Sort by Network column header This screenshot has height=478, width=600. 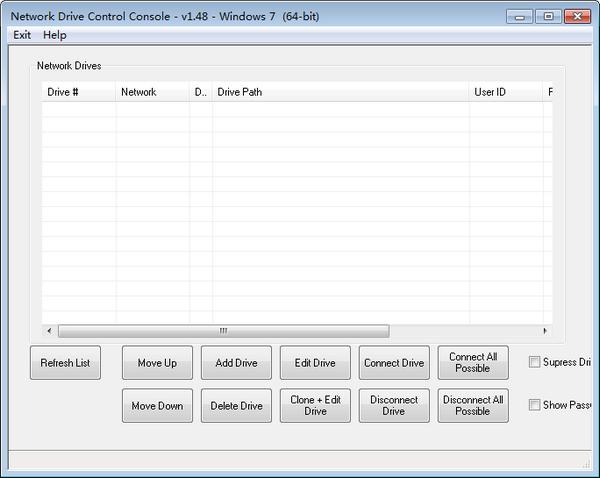click(152, 92)
